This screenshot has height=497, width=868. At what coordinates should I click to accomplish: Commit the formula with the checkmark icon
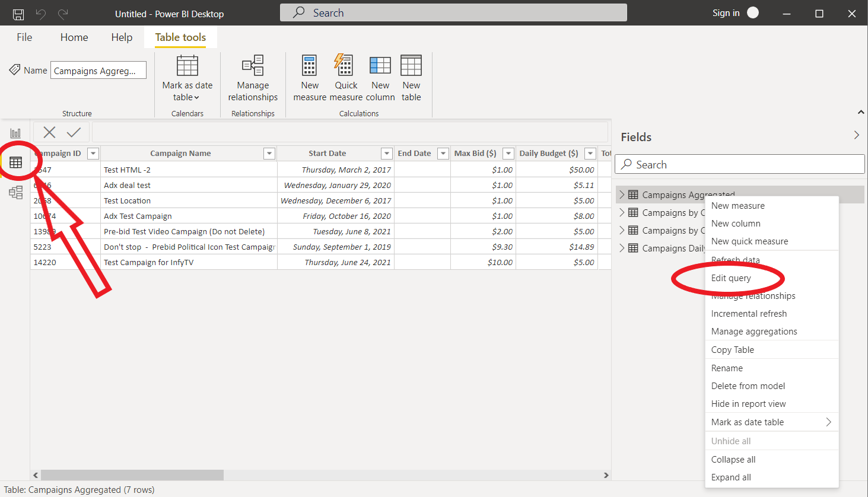(74, 132)
